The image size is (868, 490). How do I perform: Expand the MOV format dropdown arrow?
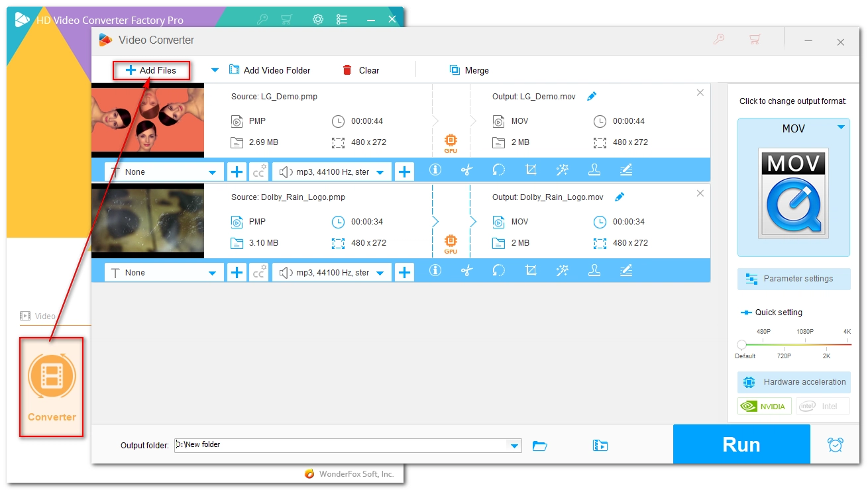click(x=841, y=127)
